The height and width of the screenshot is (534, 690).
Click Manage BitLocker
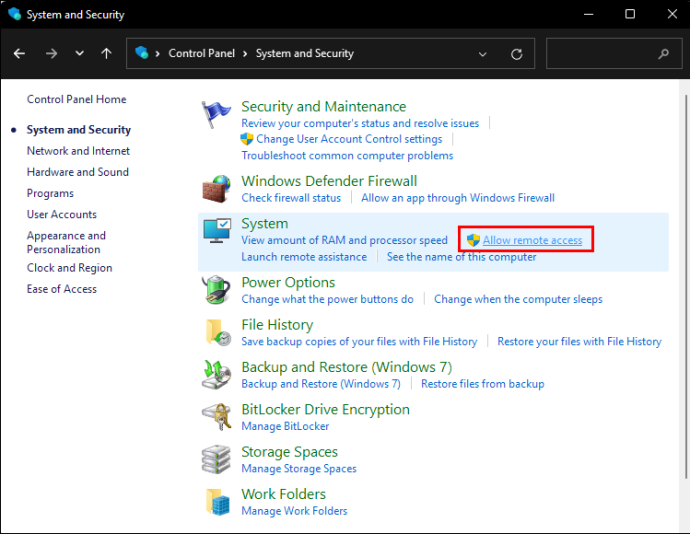285,426
